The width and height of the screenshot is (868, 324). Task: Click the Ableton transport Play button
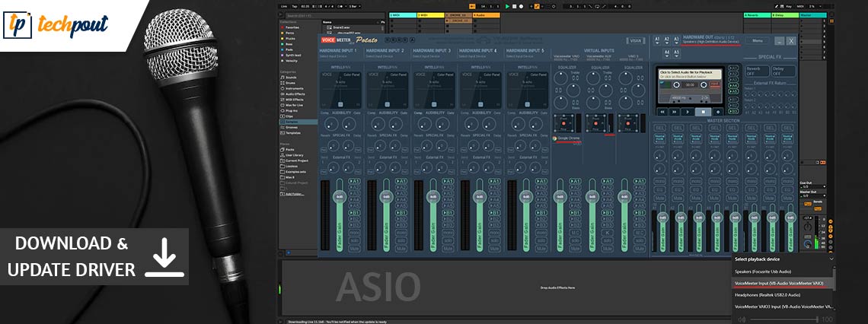(x=507, y=6)
